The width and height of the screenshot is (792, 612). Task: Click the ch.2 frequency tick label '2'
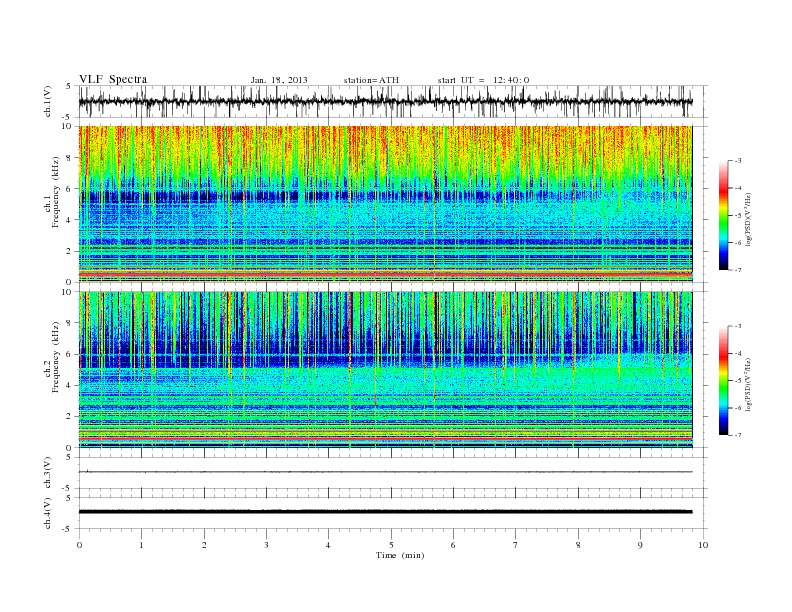70,417
